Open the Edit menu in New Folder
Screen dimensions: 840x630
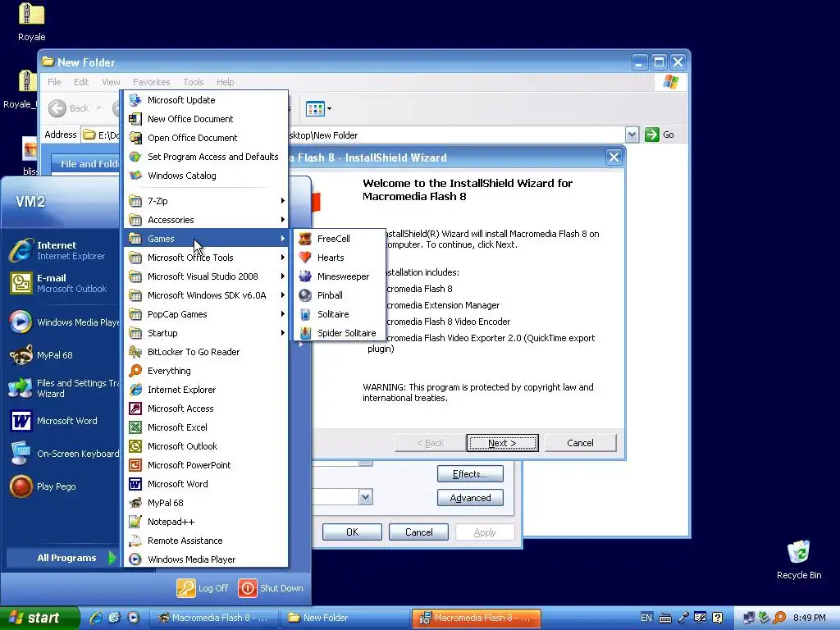(81, 82)
